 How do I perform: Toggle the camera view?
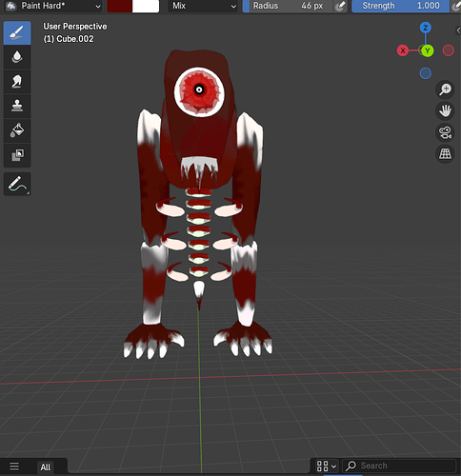pos(445,132)
